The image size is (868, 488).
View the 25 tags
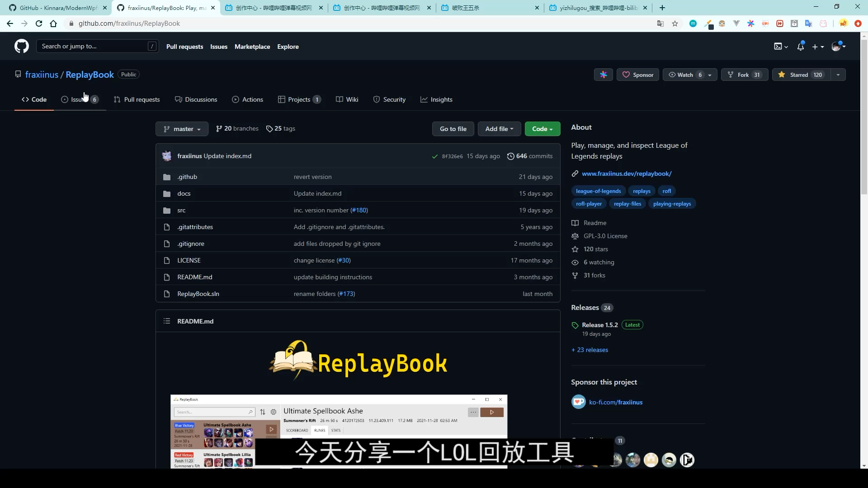(281, 129)
